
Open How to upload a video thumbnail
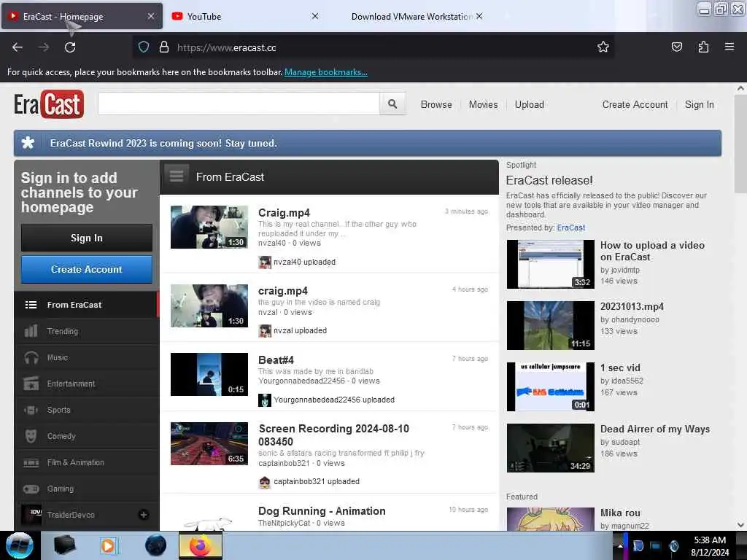pos(550,264)
